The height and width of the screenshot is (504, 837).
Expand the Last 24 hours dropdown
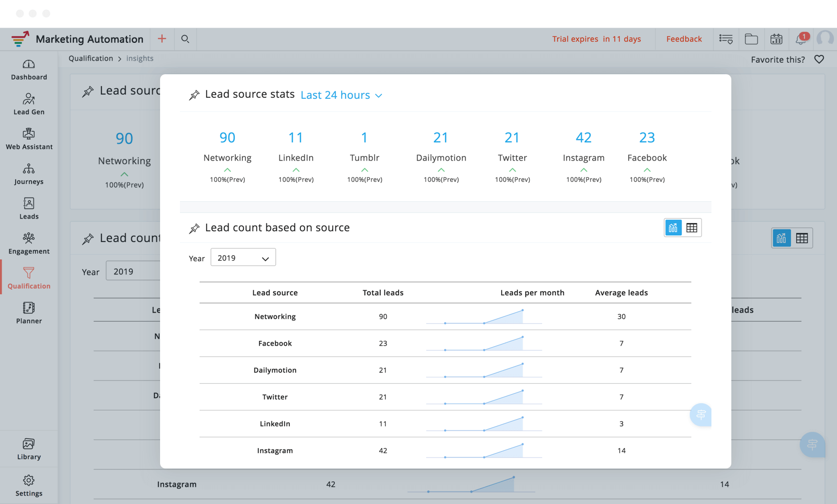[x=341, y=95]
